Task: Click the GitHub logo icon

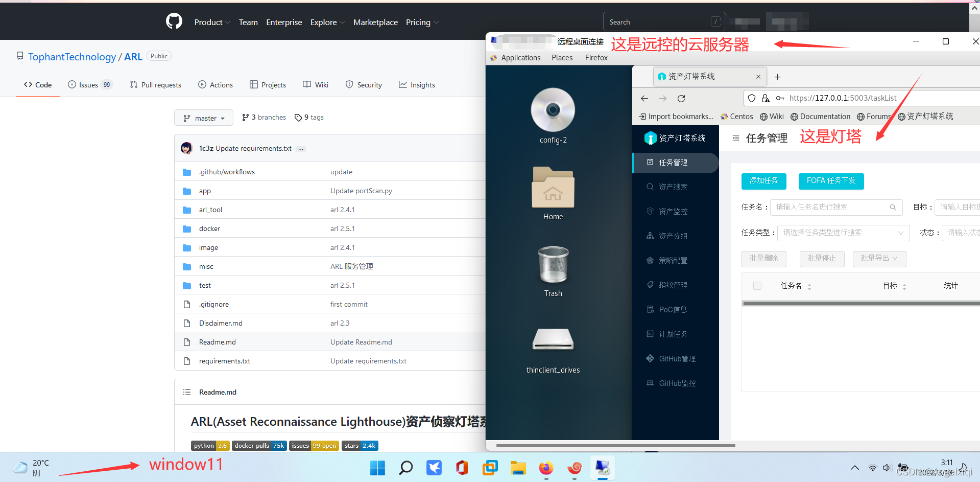Action: click(x=174, y=21)
